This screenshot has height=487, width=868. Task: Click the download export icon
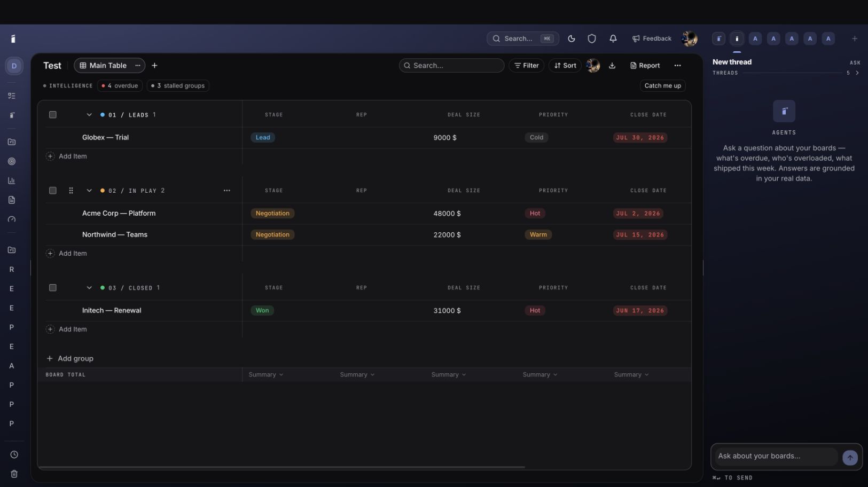click(612, 66)
